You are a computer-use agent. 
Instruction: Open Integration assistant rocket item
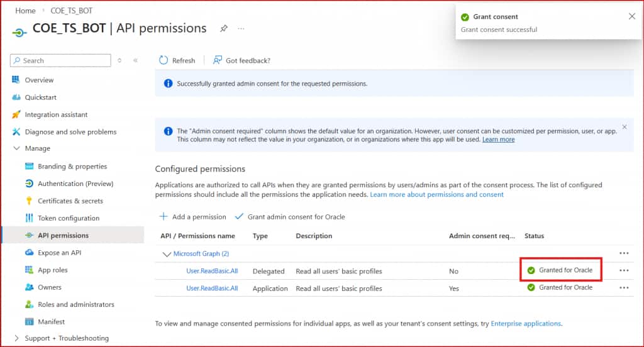[56, 114]
